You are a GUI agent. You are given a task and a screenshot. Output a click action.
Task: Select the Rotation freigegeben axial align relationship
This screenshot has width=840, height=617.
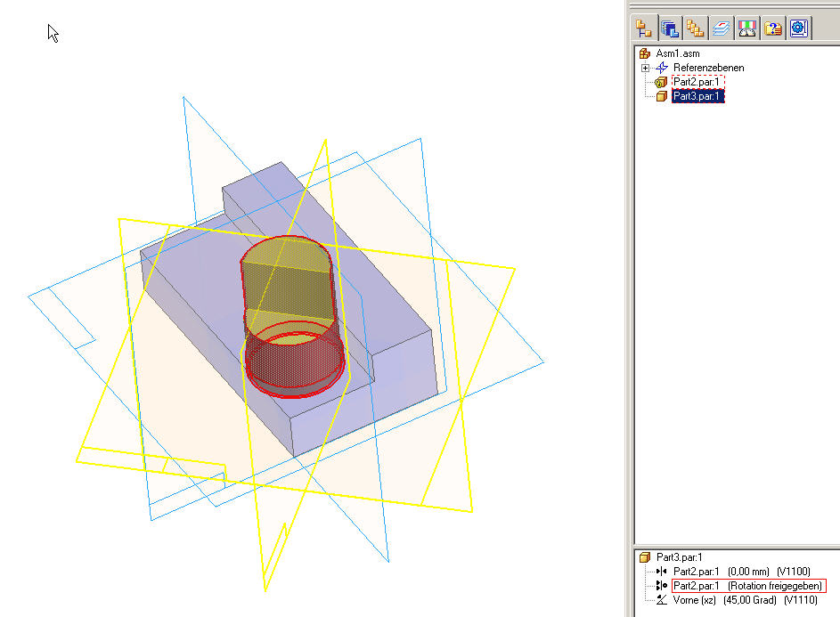point(748,586)
